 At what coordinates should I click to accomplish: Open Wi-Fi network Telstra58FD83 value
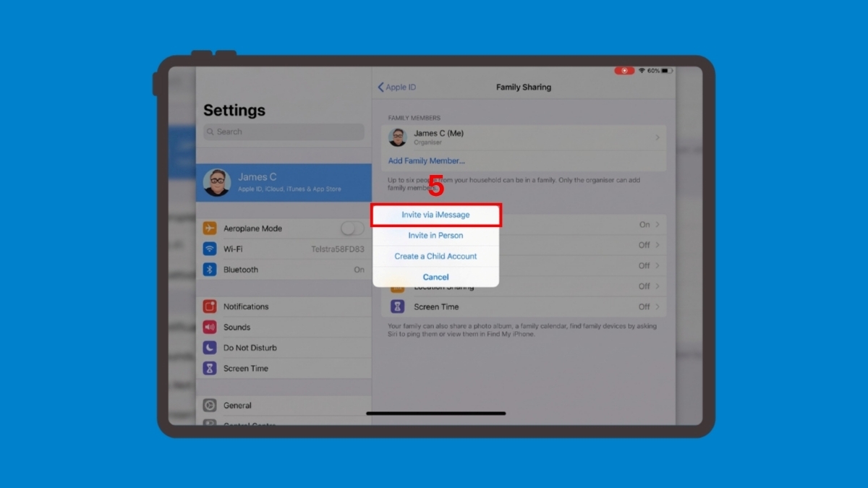point(338,249)
